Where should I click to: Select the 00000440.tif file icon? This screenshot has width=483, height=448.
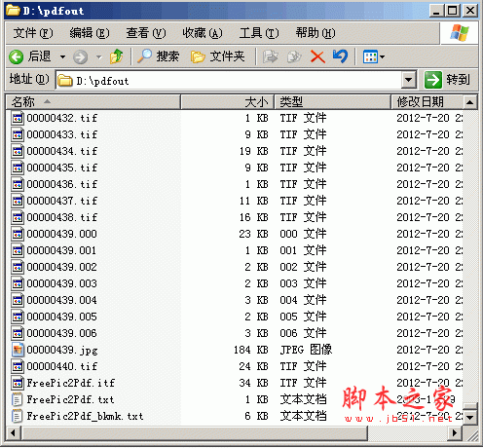[x=18, y=366]
